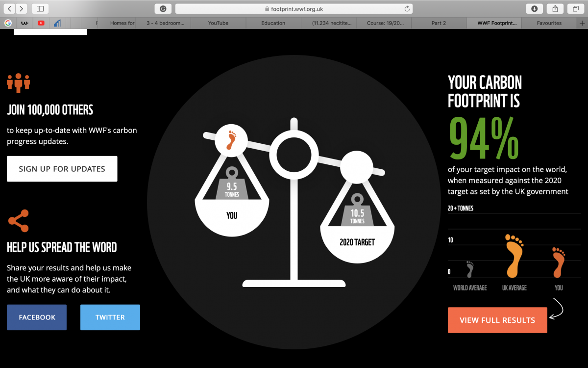Share results via the Facebook button
Image resolution: width=588 pixels, height=368 pixels.
(37, 317)
